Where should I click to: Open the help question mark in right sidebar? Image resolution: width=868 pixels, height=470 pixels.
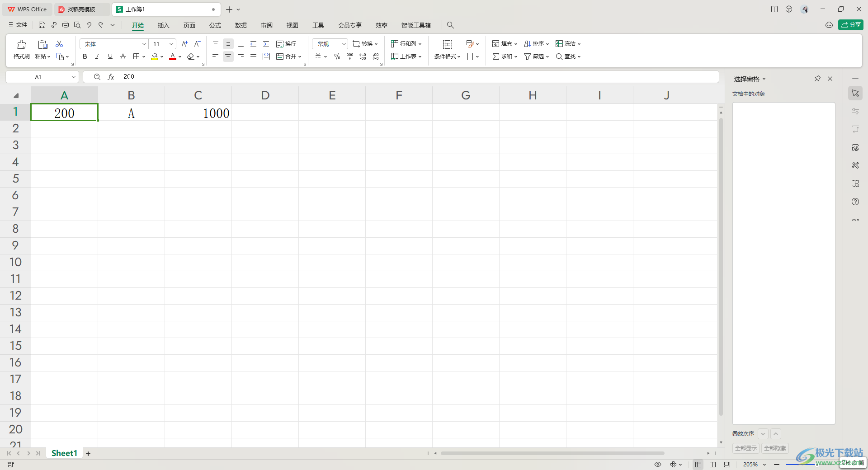pyautogui.click(x=855, y=202)
